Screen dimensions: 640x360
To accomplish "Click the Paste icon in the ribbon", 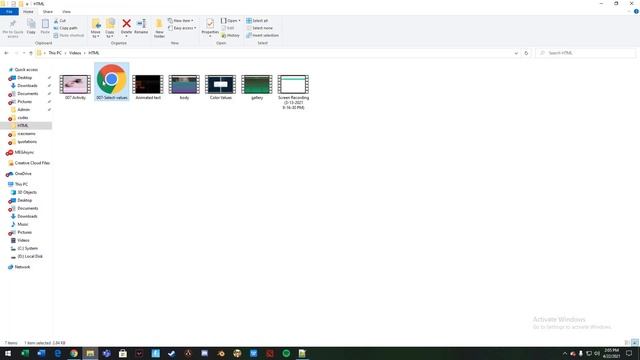I will (45, 27).
